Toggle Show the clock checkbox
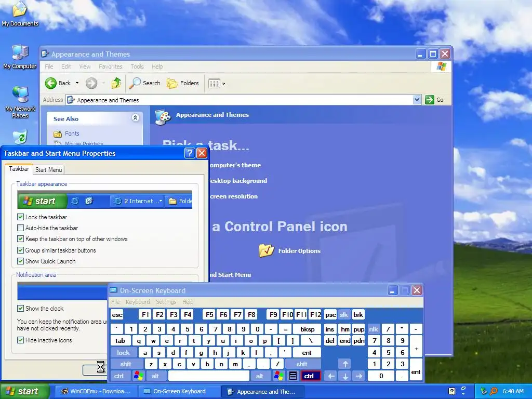 coord(20,309)
